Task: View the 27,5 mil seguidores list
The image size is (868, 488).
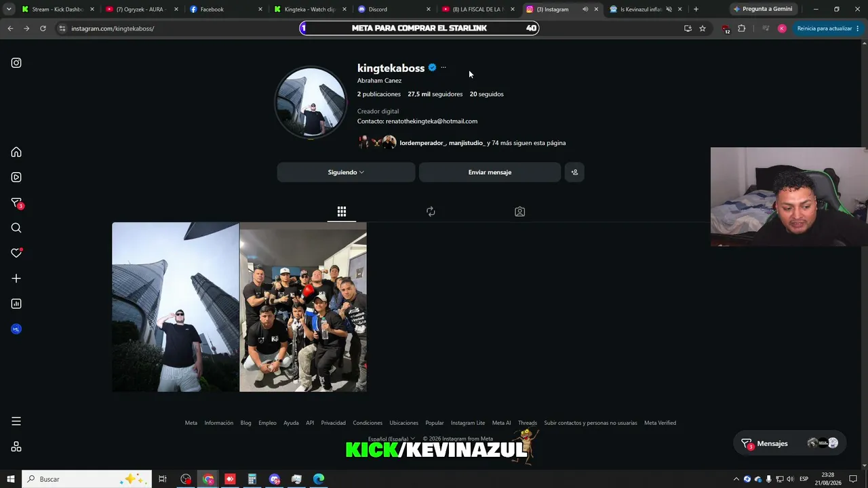Action: pyautogui.click(x=435, y=94)
